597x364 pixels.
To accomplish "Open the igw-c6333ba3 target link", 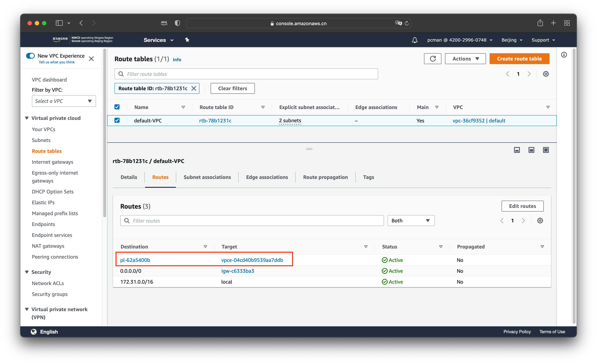I will (237, 271).
